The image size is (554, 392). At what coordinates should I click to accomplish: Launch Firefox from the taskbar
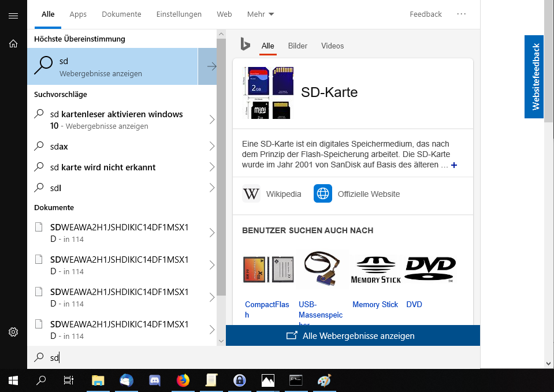click(183, 380)
